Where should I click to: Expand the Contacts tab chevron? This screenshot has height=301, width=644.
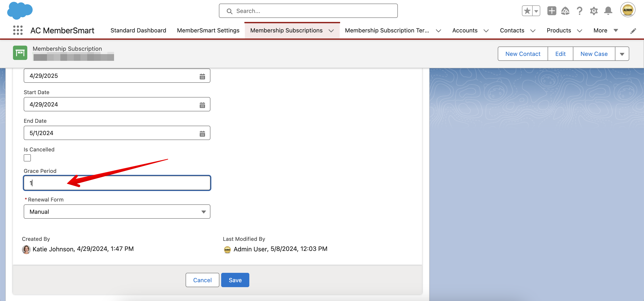[x=532, y=30]
